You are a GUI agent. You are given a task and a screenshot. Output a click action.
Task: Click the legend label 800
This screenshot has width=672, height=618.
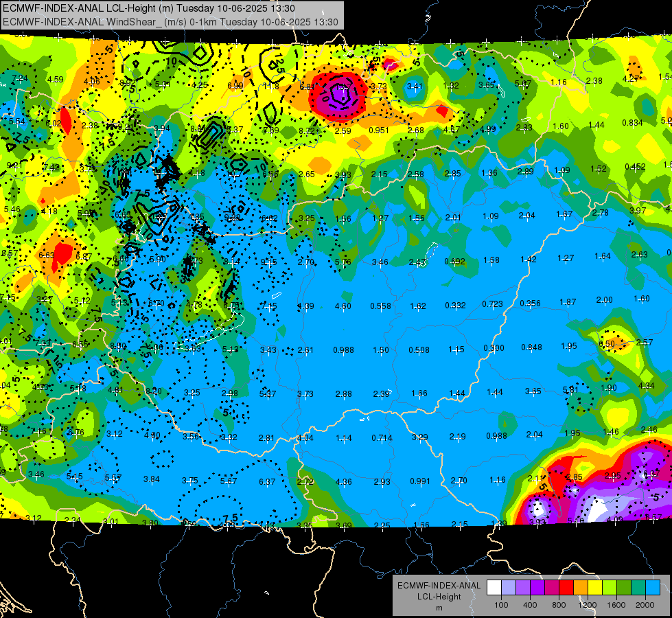click(559, 605)
